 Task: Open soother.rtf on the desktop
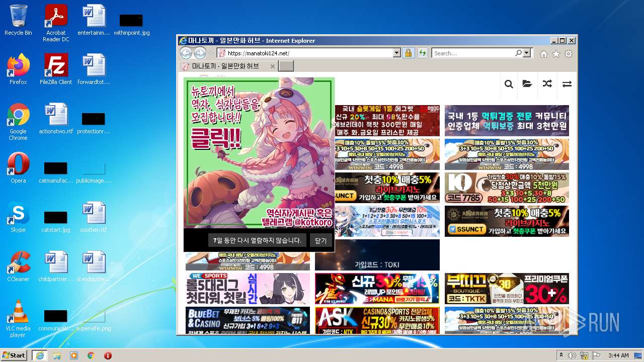[x=94, y=217]
